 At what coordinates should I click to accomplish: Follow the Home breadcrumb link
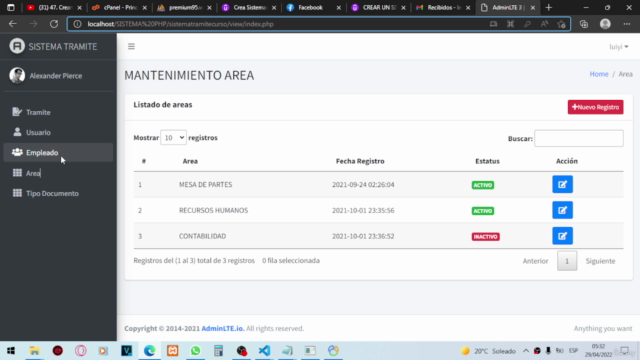coord(599,74)
